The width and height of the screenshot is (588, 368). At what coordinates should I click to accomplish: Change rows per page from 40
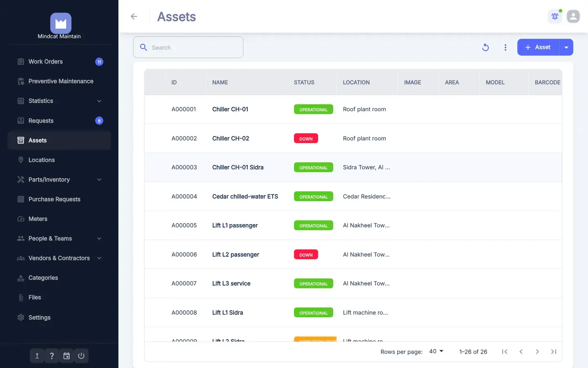[x=436, y=351]
